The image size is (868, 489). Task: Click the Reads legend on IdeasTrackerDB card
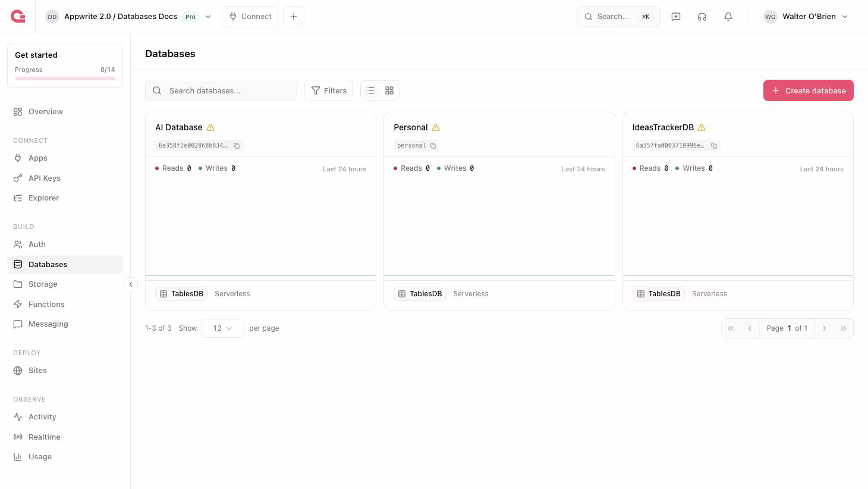650,168
